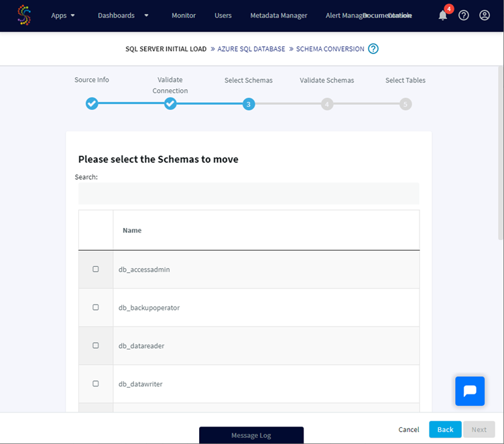Screen dimensions: 504x444
Task: Check the db_backupoperator schema checkbox
Action: pyautogui.click(x=95, y=307)
